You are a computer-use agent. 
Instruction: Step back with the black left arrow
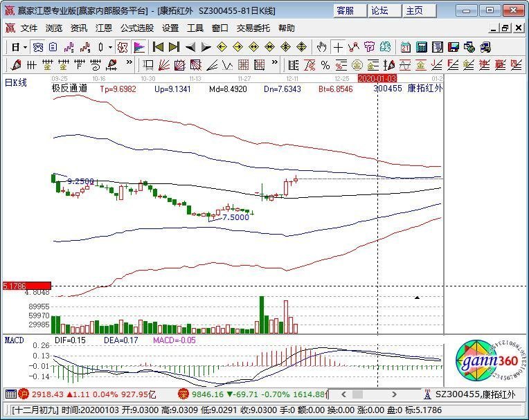(190, 47)
